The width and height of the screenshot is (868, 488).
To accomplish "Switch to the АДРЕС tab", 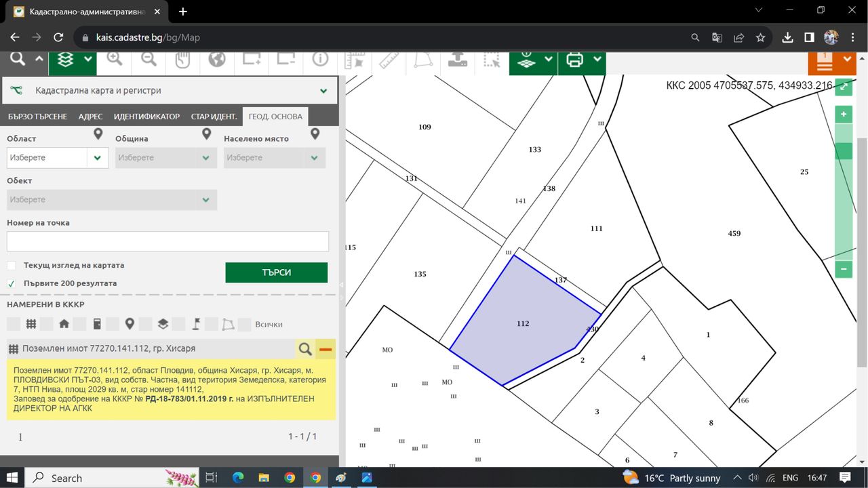I will (x=90, y=117).
